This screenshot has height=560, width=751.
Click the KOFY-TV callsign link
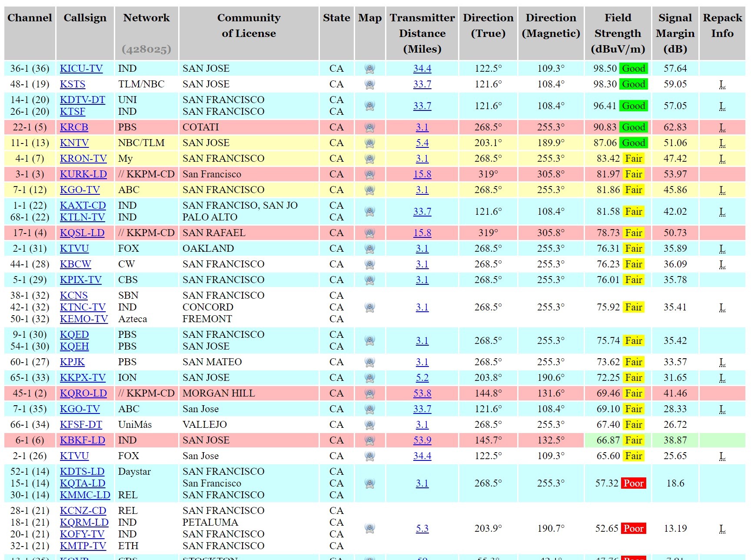(82, 534)
